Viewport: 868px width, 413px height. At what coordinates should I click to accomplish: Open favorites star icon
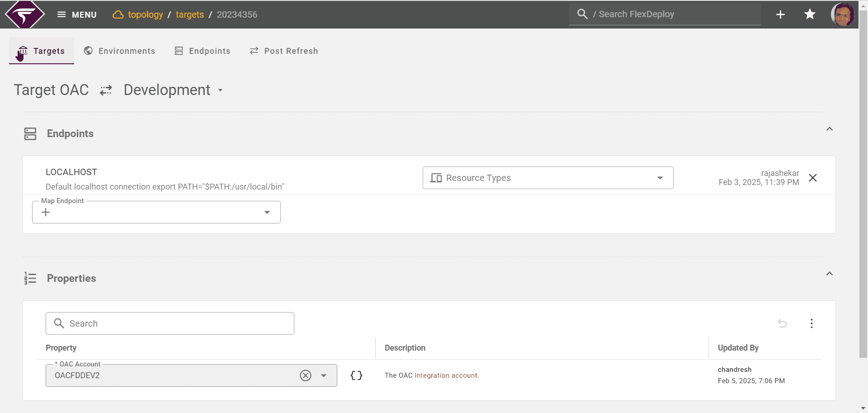(810, 14)
